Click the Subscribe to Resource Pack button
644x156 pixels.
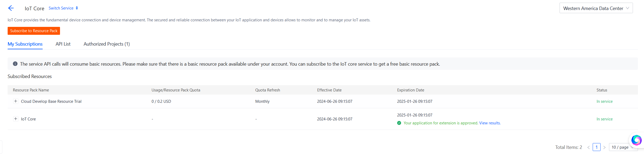coord(34,31)
